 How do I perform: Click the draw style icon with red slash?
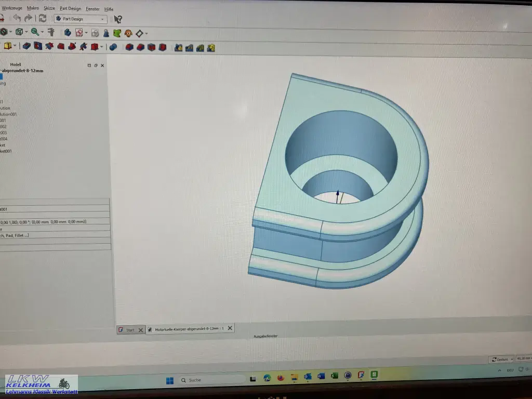(4, 32)
